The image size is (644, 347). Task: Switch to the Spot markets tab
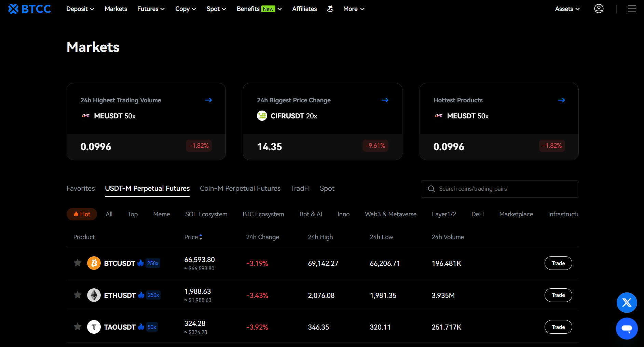[x=327, y=188]
